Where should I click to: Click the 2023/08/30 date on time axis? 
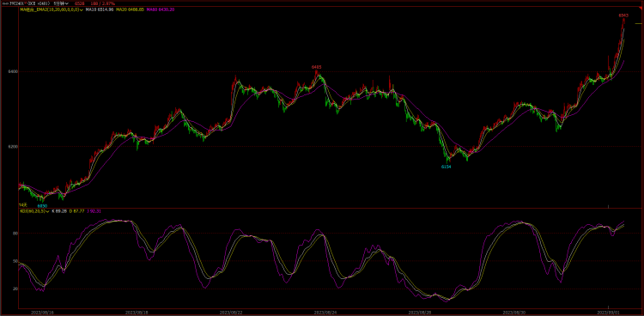coord(513,313)
